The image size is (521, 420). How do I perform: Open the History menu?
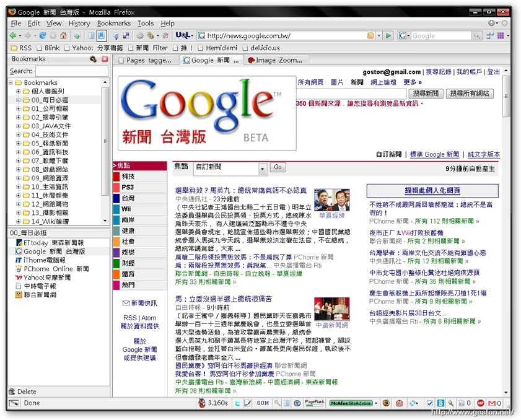click(79, 24)
